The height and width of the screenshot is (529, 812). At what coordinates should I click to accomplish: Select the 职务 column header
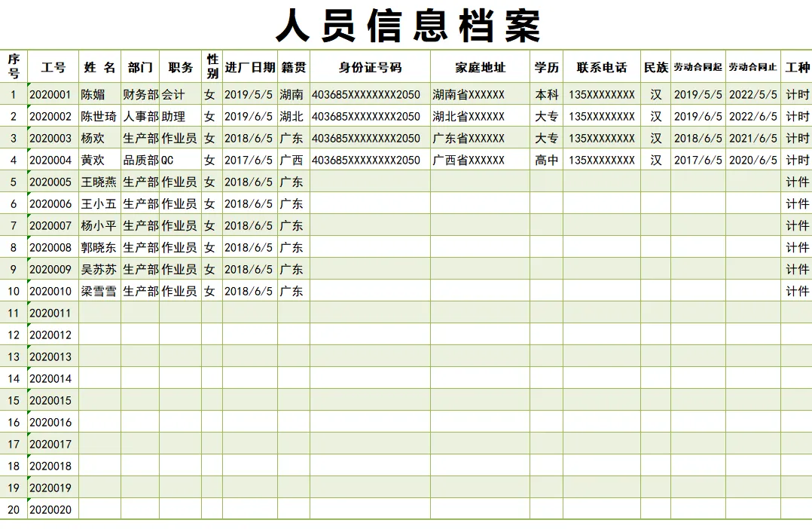[180, 66]
